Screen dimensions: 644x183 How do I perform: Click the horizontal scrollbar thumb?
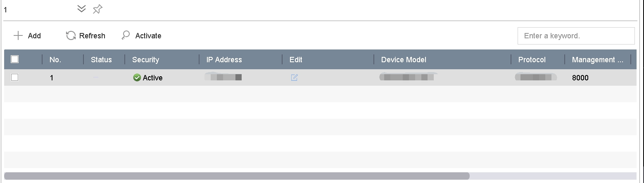(x=237, y=176)
